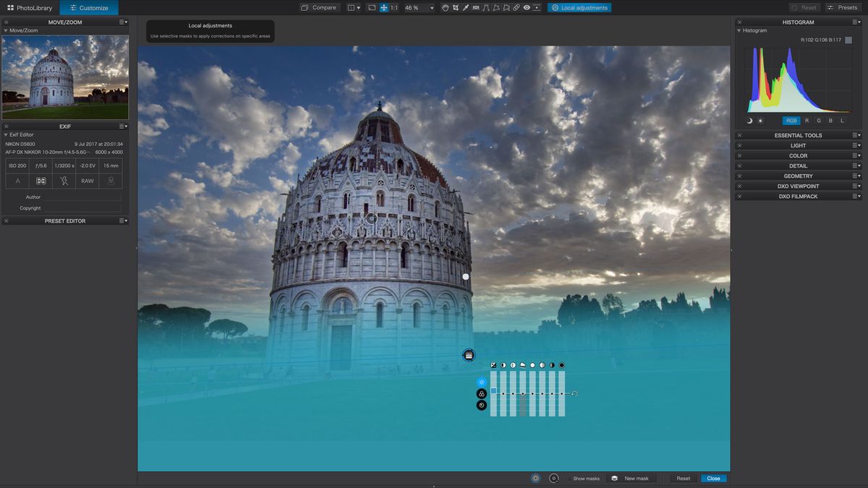
Task: Select the L histogram channel
Action: (x=842, y=121)
